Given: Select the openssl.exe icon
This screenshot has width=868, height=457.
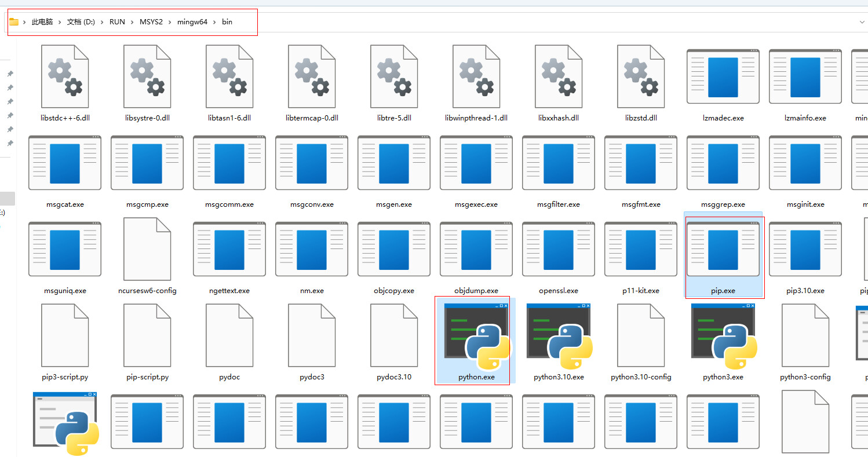Looking at the screenshot, I should (x=559, y=249).
